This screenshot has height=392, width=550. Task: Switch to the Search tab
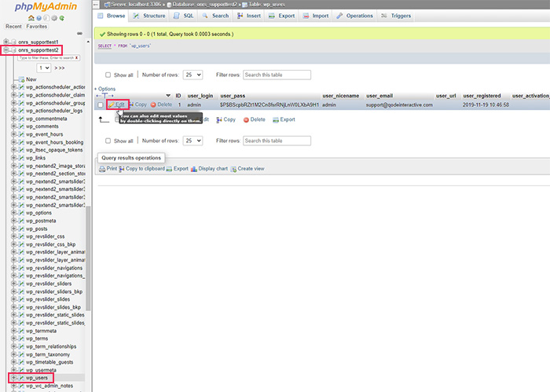click(215, 16)
